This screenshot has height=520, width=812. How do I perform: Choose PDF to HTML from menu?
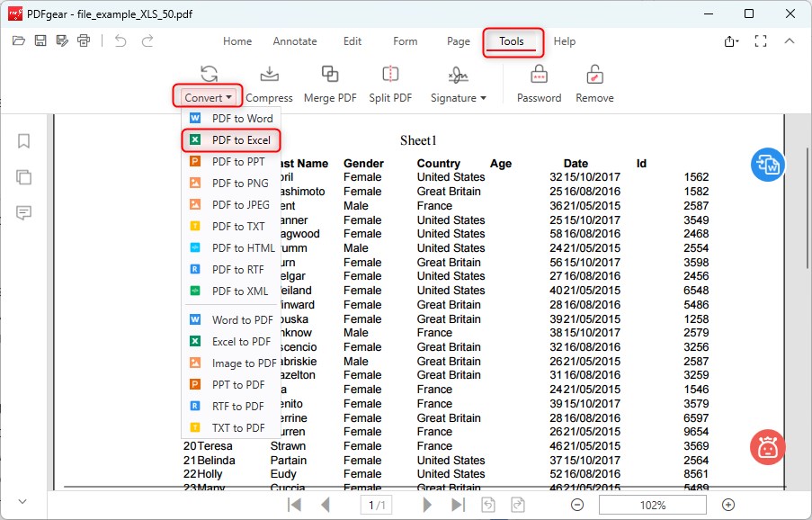pos(231,248)
